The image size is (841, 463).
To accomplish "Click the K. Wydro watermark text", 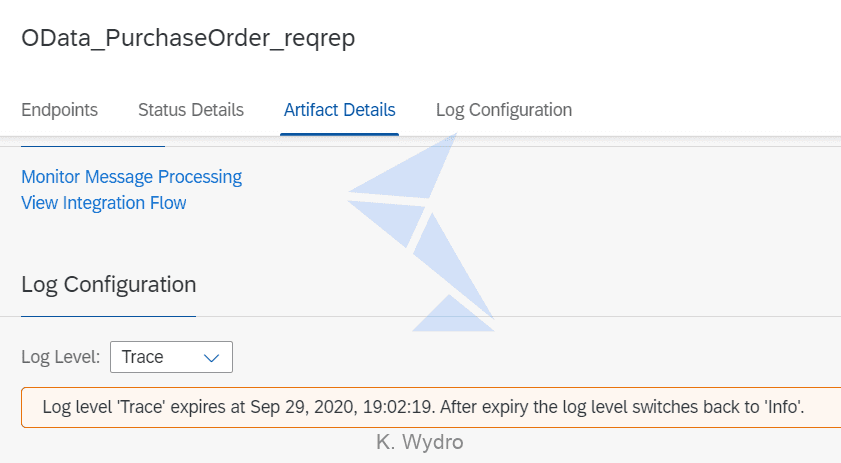I will (420, 442).
